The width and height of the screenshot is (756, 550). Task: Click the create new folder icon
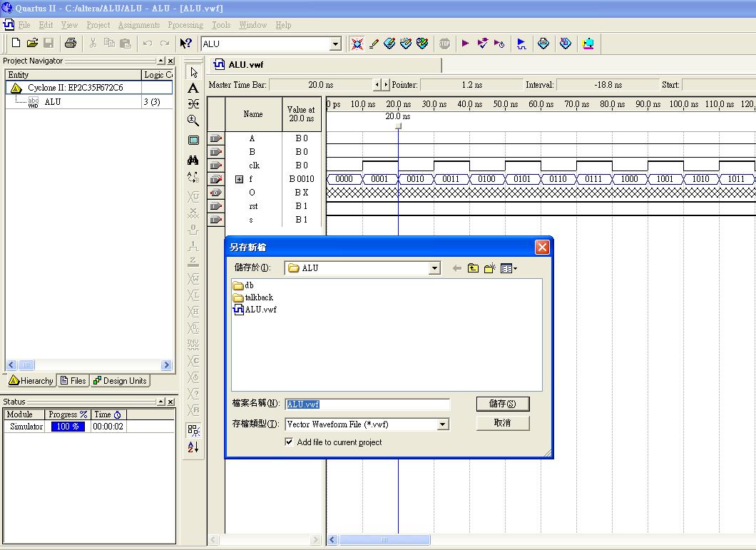tap(489, 268)
